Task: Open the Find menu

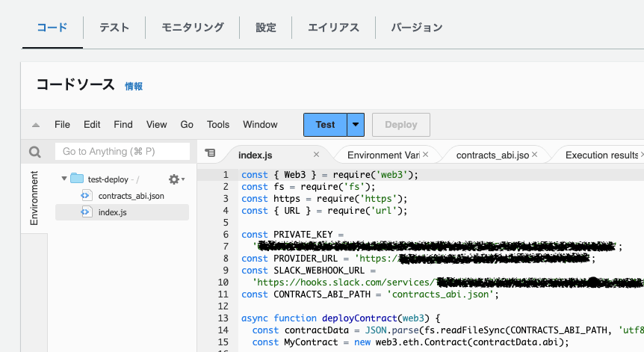Action: point(123,125)
